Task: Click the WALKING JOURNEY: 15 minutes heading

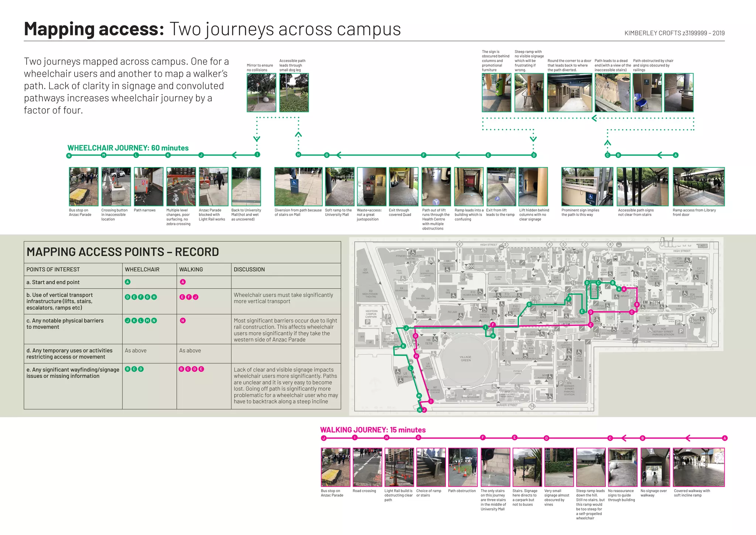Action: pos(372,430)
